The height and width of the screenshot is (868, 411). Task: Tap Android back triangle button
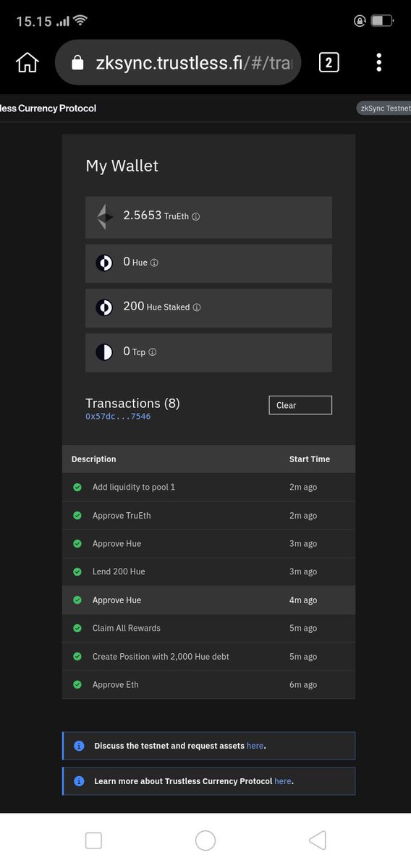[317, 841]
